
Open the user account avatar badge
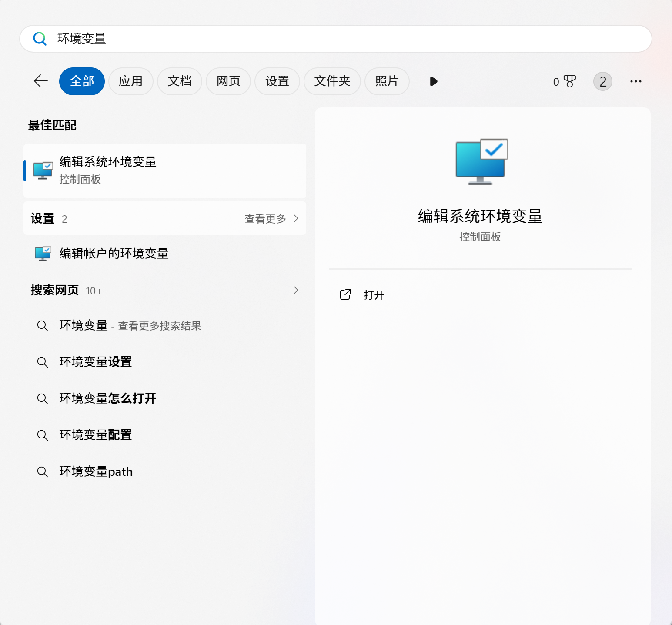602,81
